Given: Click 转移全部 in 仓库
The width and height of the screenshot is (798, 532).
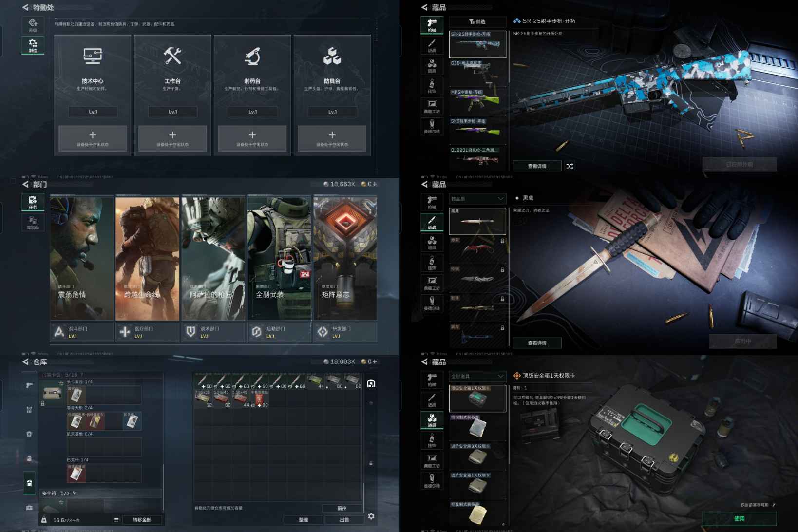Looking at the screenshot, I should point(142,520).
